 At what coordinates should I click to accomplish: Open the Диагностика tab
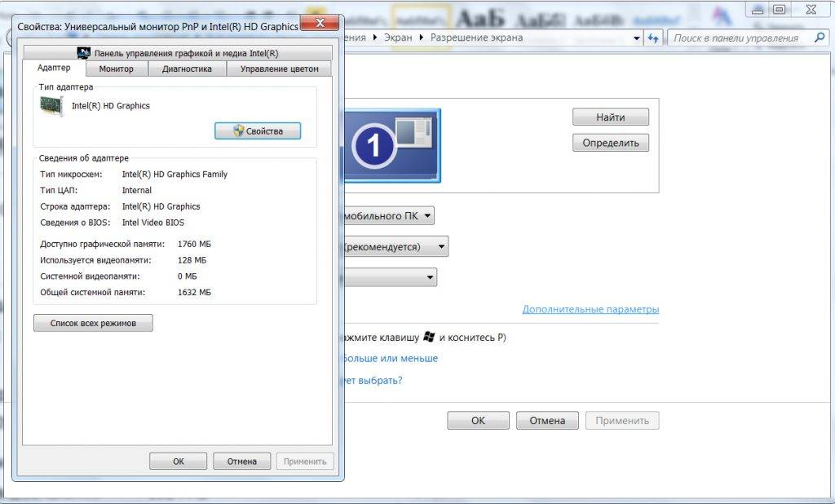pos(187,69)
